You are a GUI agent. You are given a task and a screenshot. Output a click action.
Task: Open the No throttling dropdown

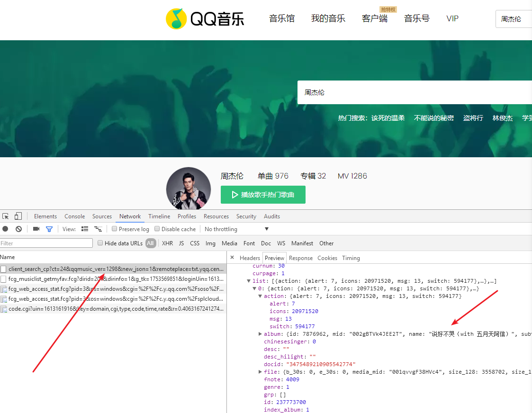pos(236,229)
